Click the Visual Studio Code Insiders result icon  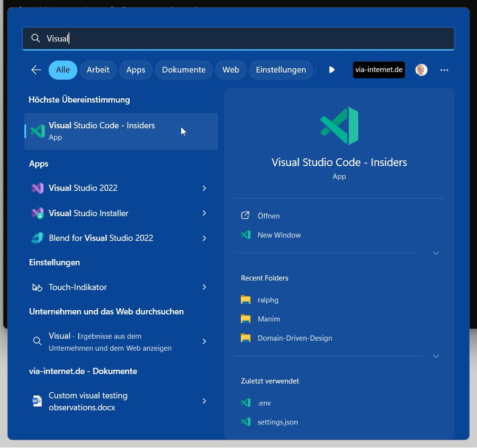38,131
